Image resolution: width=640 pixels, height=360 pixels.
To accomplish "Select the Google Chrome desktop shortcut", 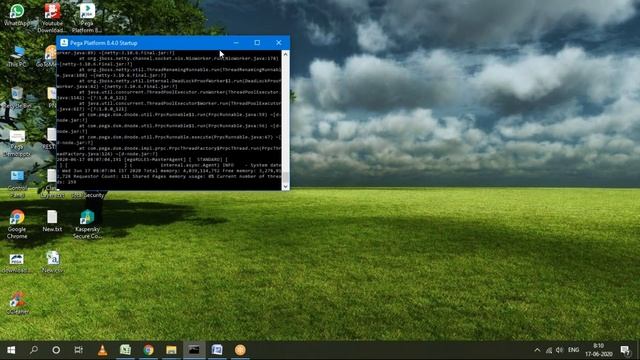I will click(x=17, y=224).
